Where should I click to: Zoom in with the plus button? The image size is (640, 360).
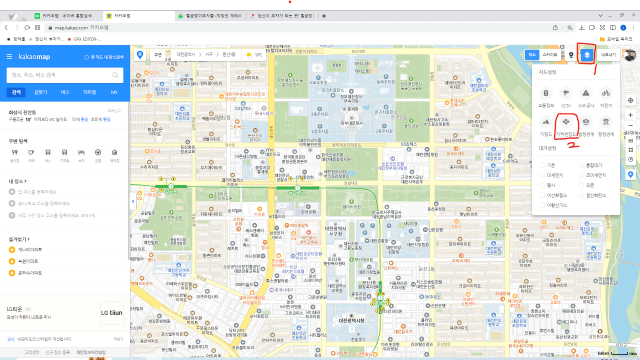pos(631,115)
